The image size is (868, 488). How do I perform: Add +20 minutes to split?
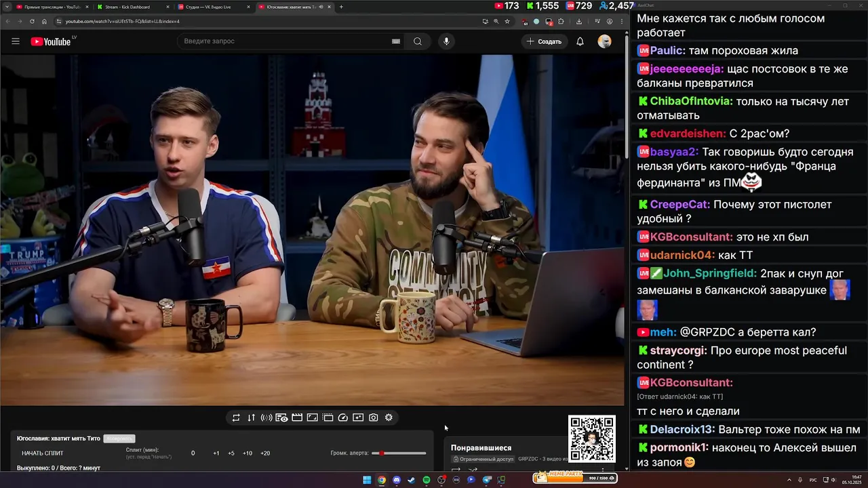(x=265, y=453)
